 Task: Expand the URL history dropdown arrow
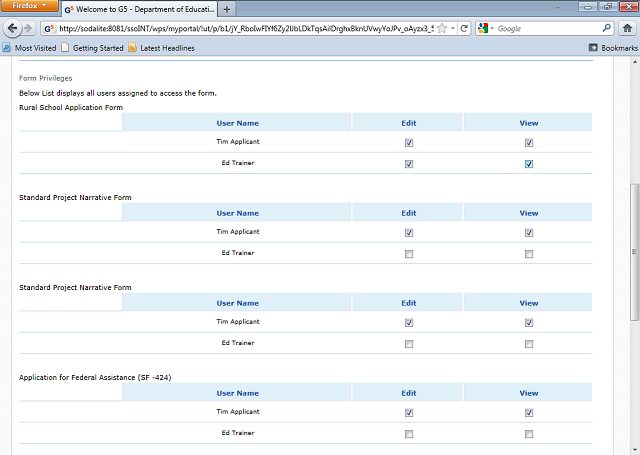(x=453, y=28)
